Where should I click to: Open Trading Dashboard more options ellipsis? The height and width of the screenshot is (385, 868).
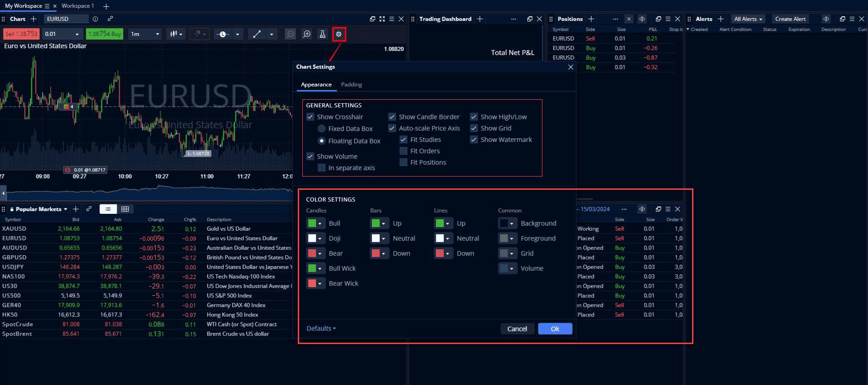pyautogui.click(x=513, y=19)
